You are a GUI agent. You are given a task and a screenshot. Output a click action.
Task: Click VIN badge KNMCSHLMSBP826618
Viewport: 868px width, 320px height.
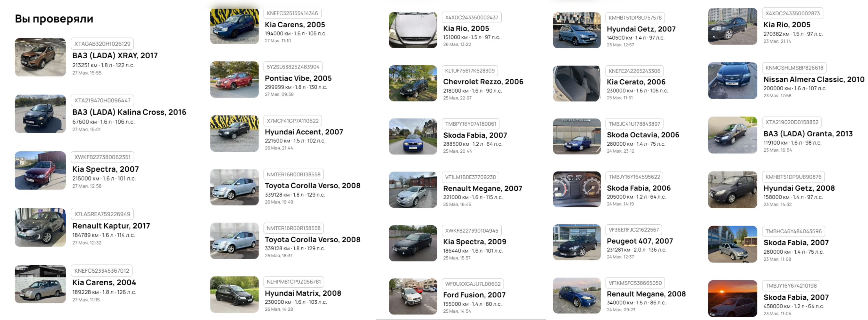click(x=794, y=68)
